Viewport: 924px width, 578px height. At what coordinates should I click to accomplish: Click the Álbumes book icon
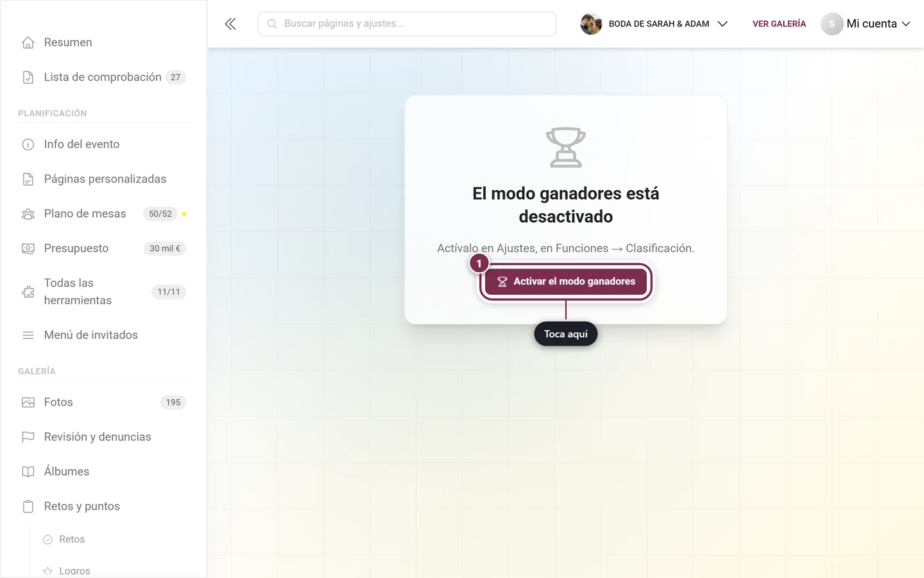(x=28, y=472)
